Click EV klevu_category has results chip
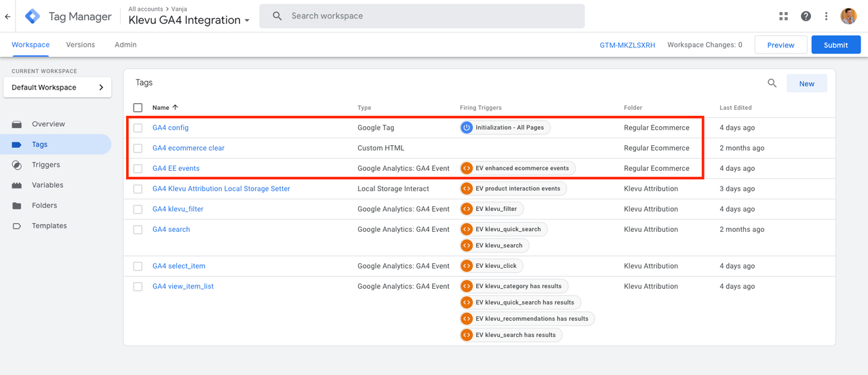Screen dimensions: 868x375 pyautogui.click(x=514, y=286)
